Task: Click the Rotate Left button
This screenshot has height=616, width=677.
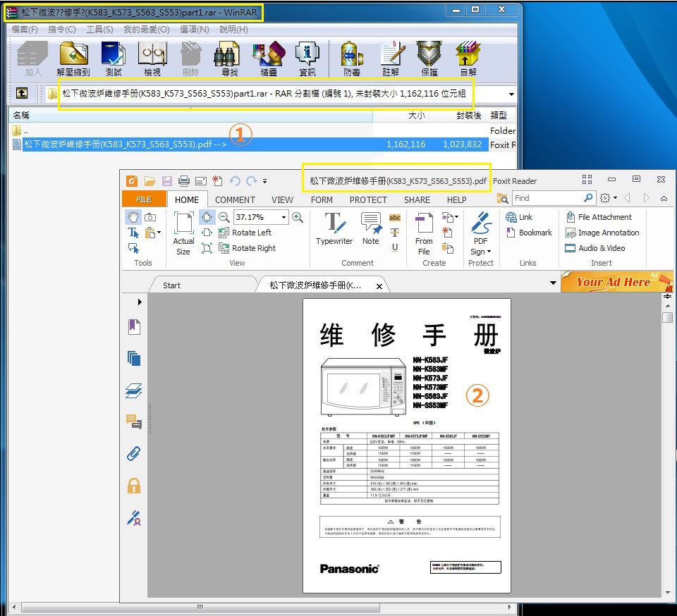Action: pyautogui.click(x=245, y=233)
